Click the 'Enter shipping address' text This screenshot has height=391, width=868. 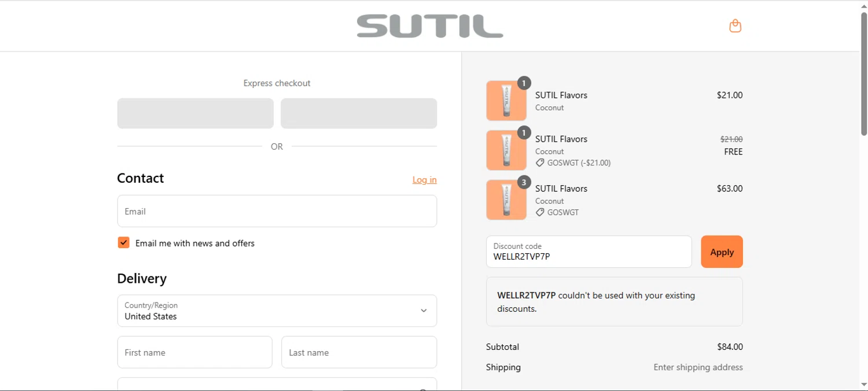(698, 367)
